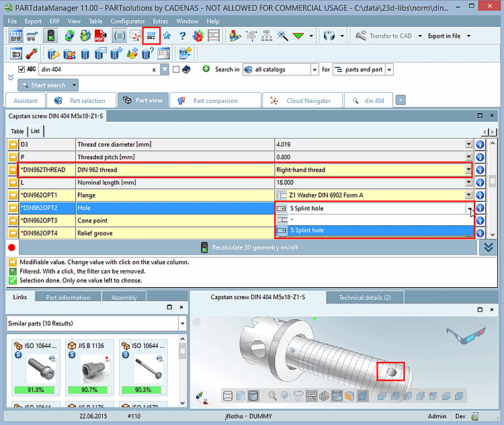Click the yellow help question mark icon
This screenshot has width=504, height=425.
click(x=181, y=36)
